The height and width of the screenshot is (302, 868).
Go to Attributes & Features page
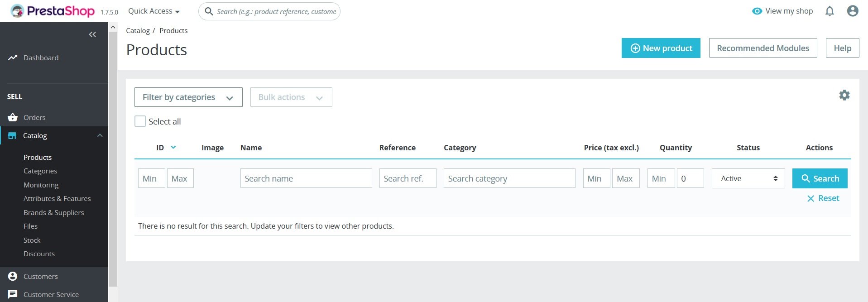57,199
